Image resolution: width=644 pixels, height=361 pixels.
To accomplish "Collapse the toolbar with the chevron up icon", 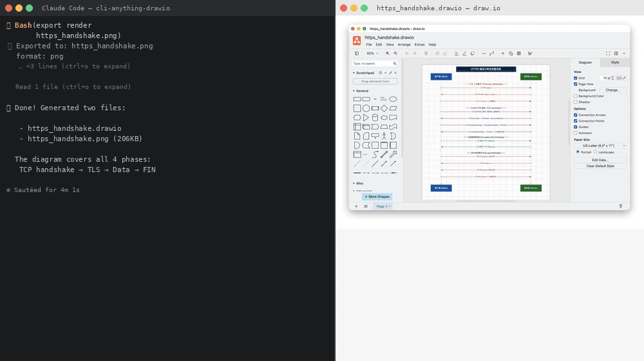I will tap(624, 54).
